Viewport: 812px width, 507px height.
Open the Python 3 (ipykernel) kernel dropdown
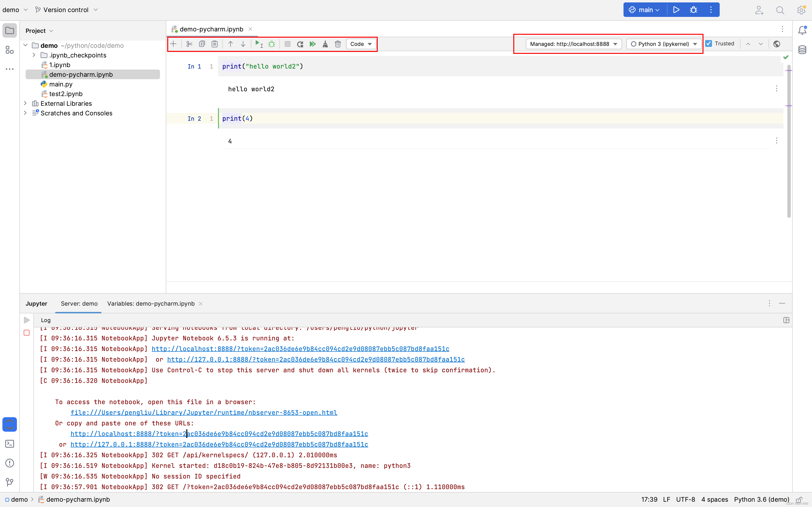664,44
